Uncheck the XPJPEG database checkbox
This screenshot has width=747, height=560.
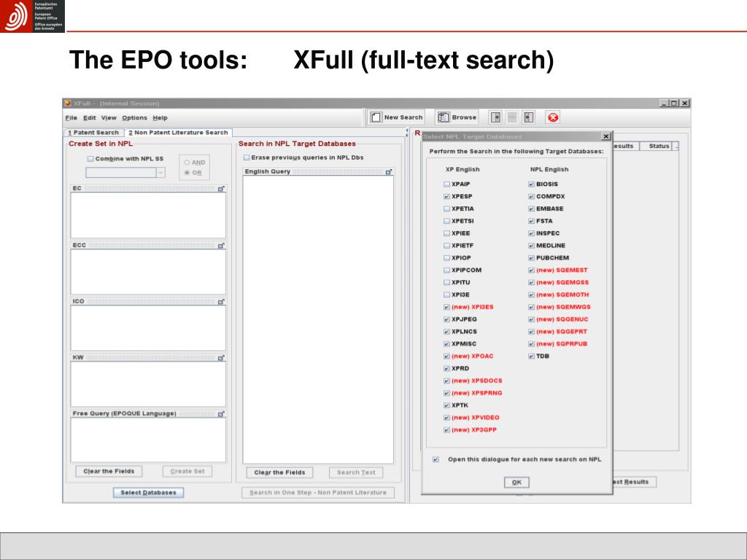[x=446, y=319]
